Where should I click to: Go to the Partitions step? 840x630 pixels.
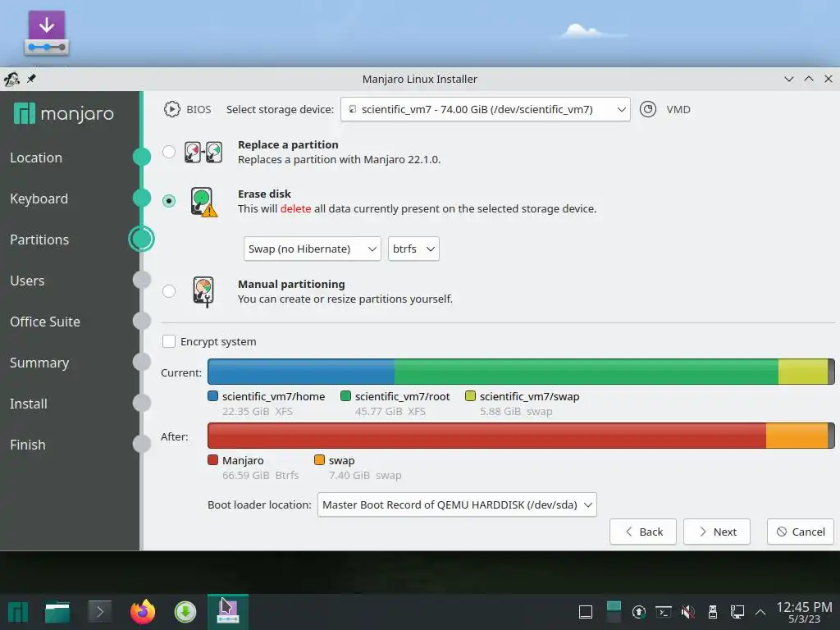coord(39,240)
